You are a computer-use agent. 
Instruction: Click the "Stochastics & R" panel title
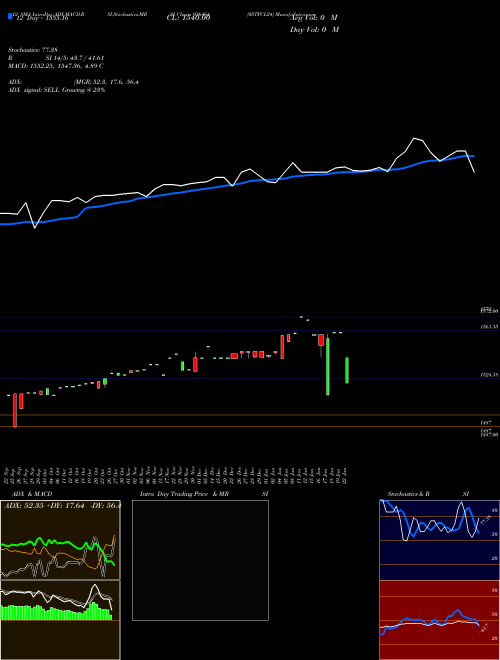[409, 494]
